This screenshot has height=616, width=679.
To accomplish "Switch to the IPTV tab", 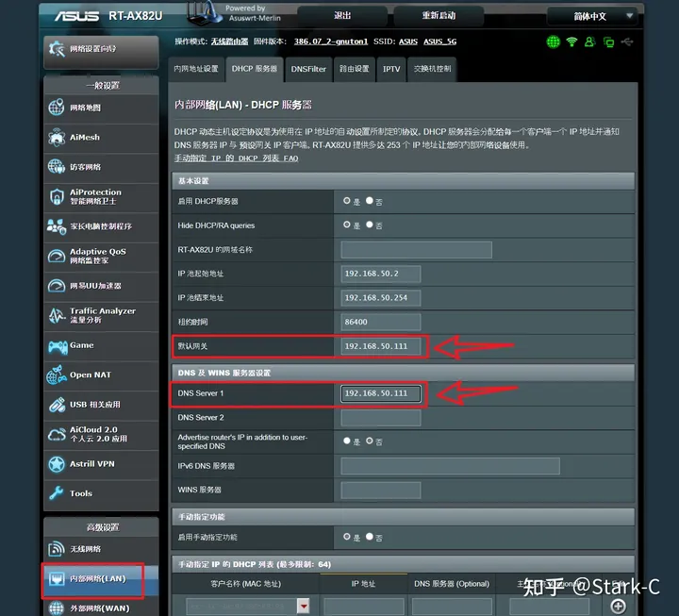I will point(390,69).
